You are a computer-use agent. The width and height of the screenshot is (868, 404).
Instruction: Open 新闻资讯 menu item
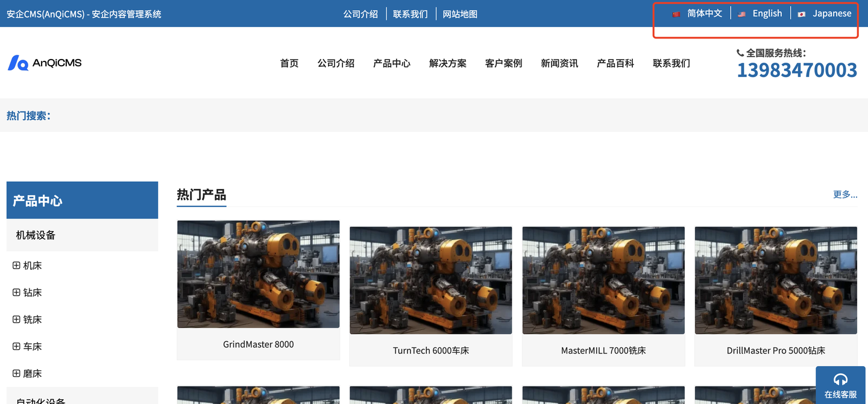click(x=559, y=63)
